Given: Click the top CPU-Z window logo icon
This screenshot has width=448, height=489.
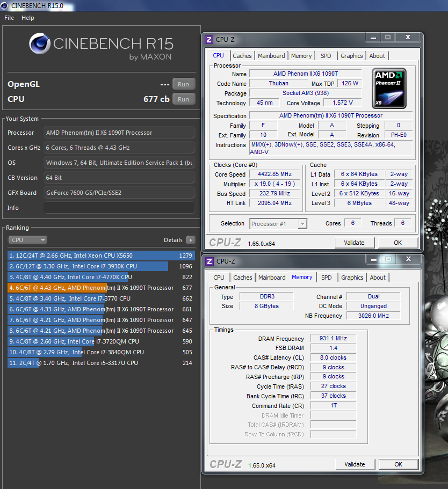Looking at the screenshot, I should point(209,40).
